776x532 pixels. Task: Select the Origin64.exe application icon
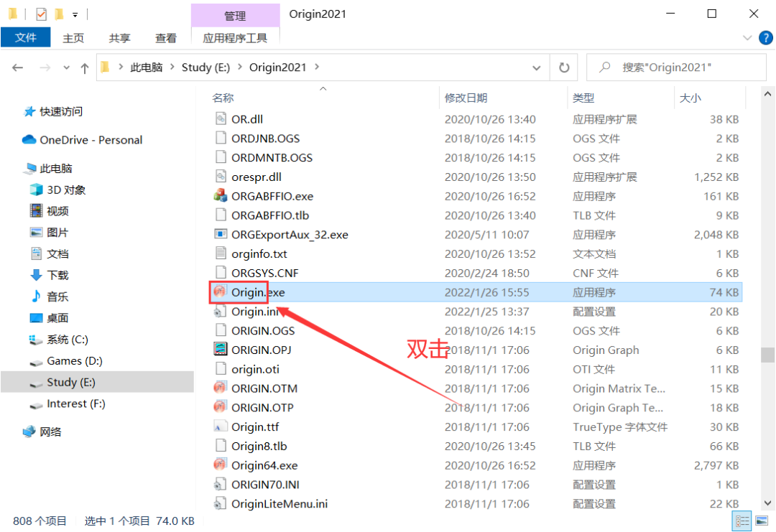pyautogui.click(x=221, y=465)
